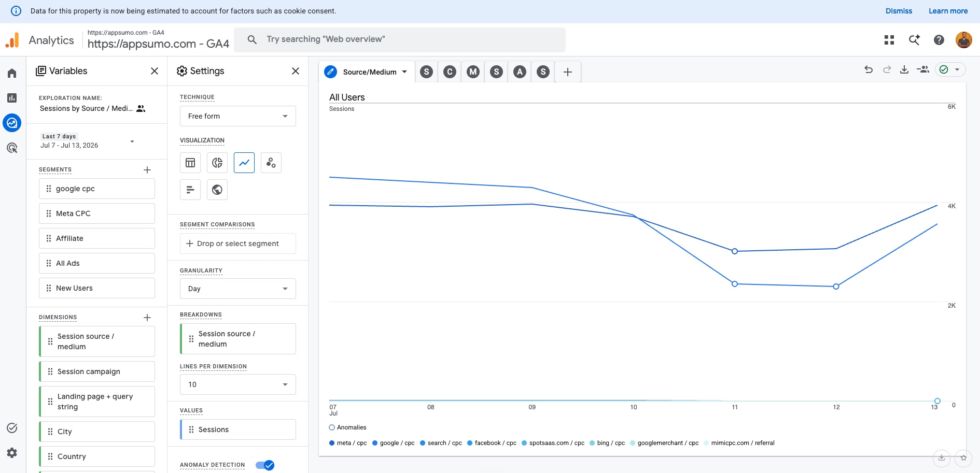The image size is (980, 473).
Task: Select the Bar chart visualization icon
Action: (x=190, y=190)
